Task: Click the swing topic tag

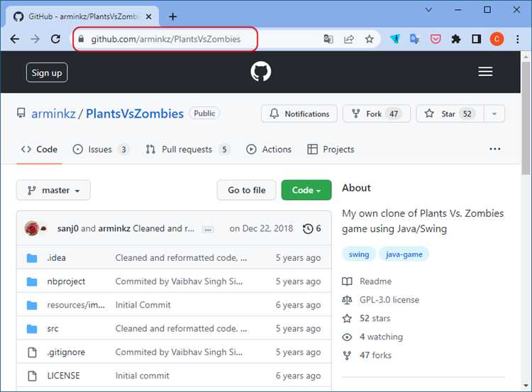Action: 359,254
